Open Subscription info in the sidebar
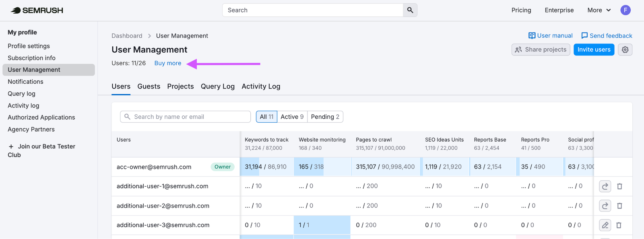Image resolution: width=644 pixels, height=239 pixels. (x=31, y=58)
